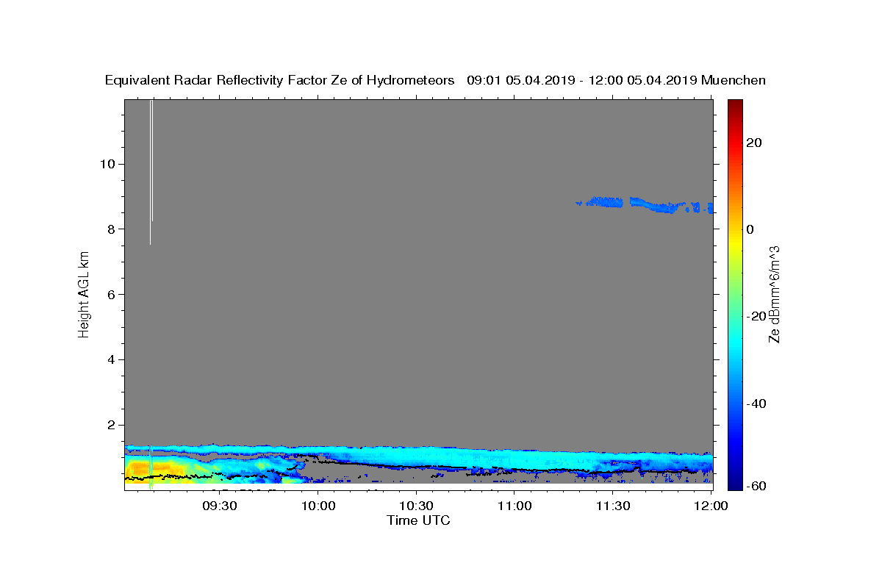Click the '12:00' time tick label
This screenshot has width=882, height=588.
[711, 506]
